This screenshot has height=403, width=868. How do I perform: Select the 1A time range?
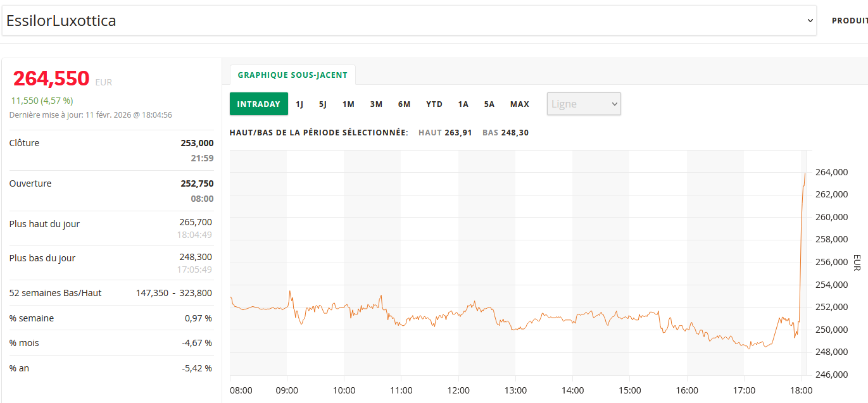(x=463, y=104)
